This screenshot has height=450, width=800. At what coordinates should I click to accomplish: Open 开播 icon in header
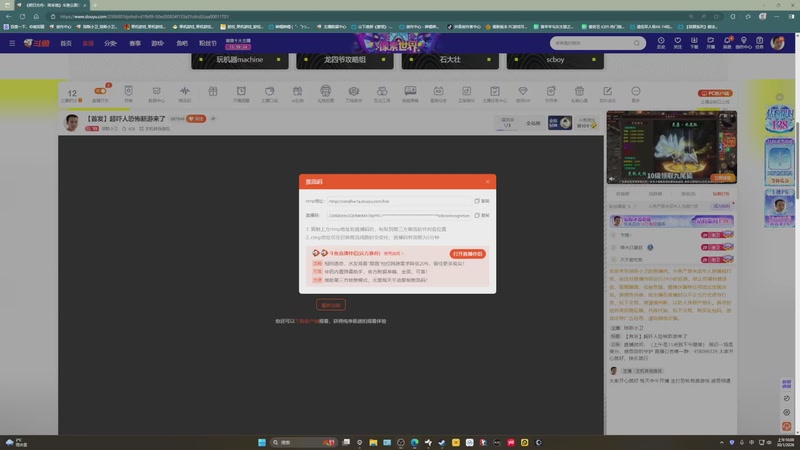(x=710, y=43)
